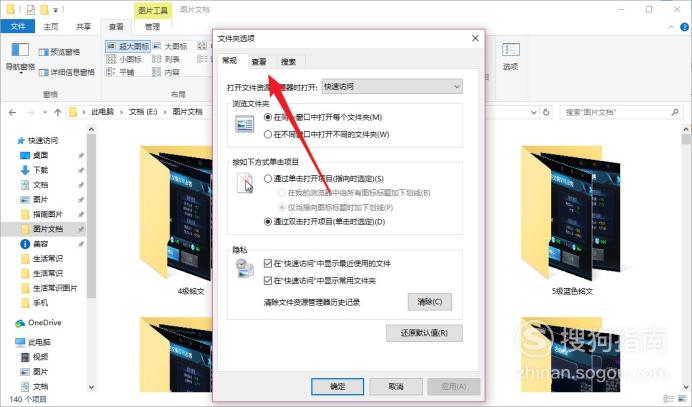Click the refresh icon beside address bar

546,112
